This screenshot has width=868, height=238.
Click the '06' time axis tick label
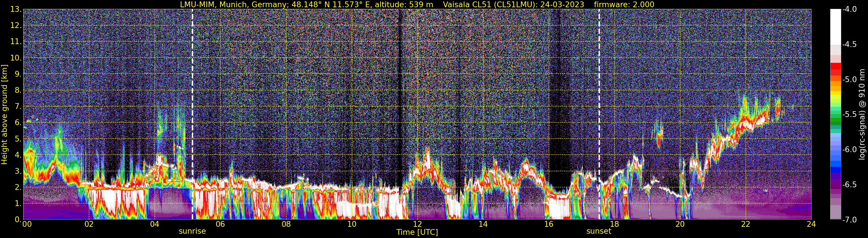click(220, 224)
